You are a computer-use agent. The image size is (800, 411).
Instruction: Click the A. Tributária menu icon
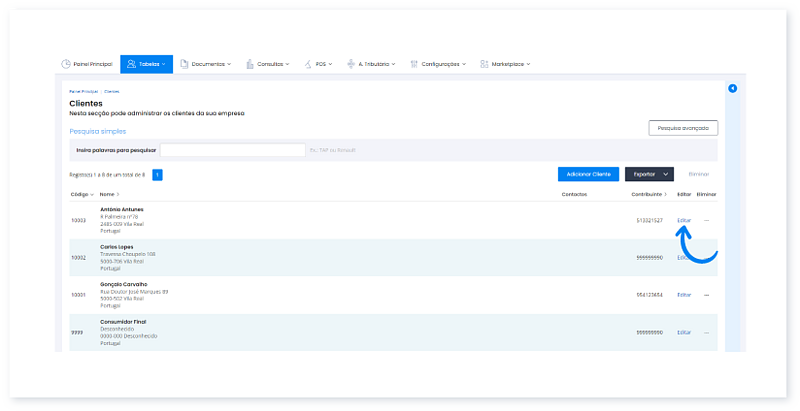click(x=351, y=64)
